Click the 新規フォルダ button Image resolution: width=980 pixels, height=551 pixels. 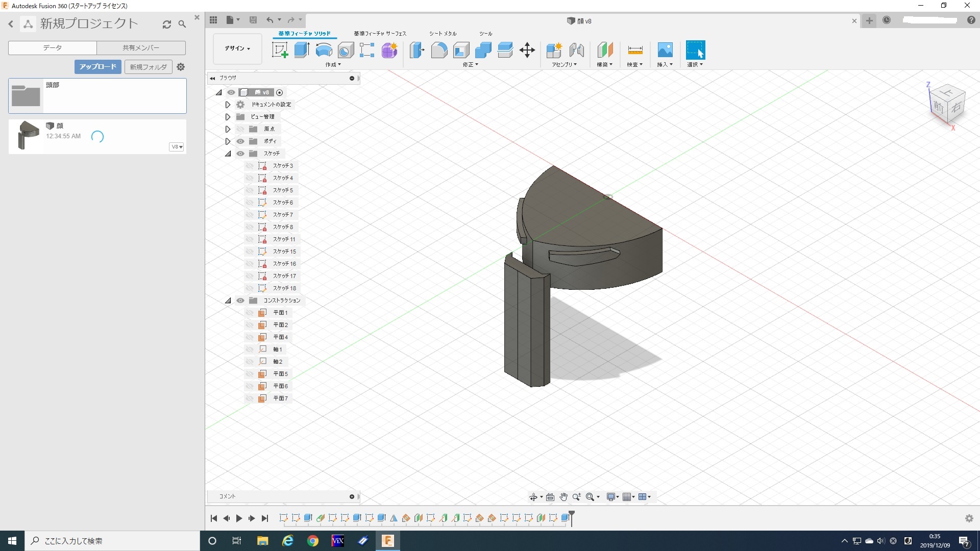coord(148,67)
